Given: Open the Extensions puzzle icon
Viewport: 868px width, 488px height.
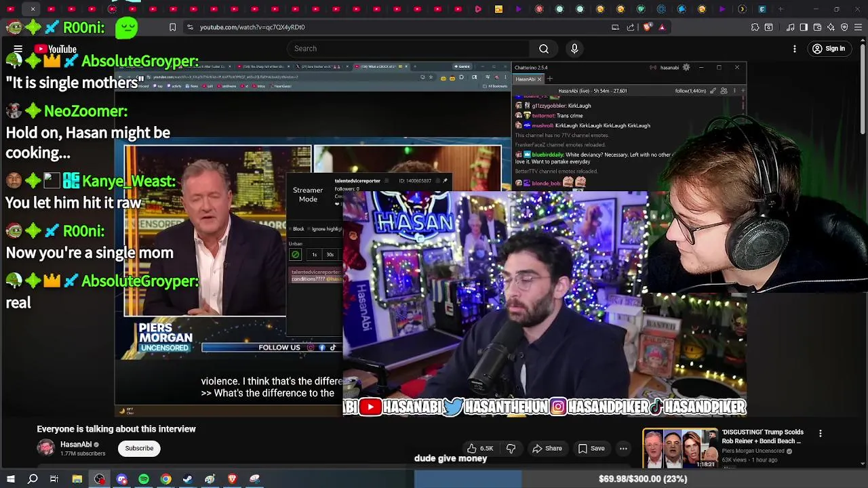Looking at the screenshot, I should (755, 27).
